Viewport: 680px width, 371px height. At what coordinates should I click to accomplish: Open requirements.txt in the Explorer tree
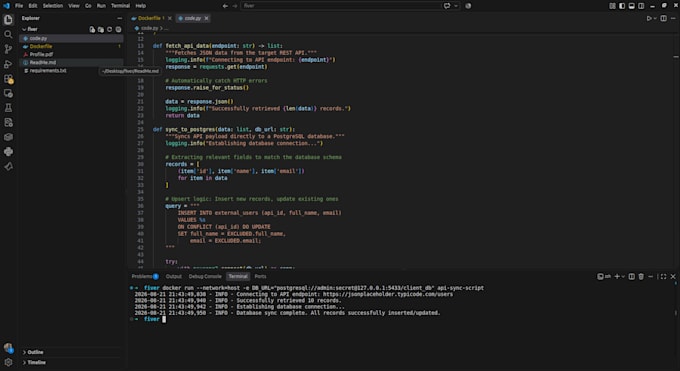point(72,70)
